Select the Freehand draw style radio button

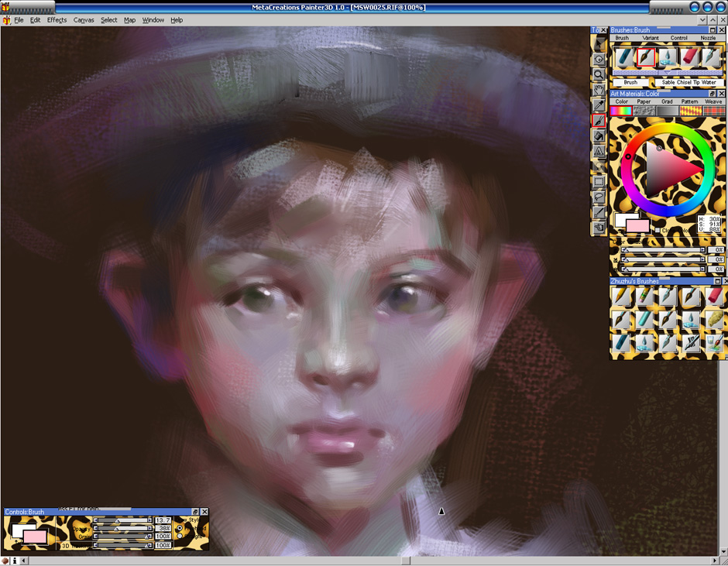180,528
